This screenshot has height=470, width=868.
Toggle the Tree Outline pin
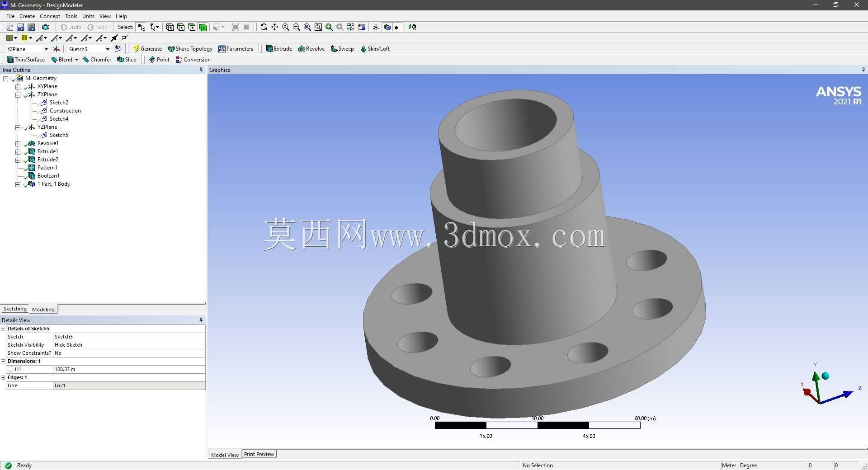pos(201,70)
